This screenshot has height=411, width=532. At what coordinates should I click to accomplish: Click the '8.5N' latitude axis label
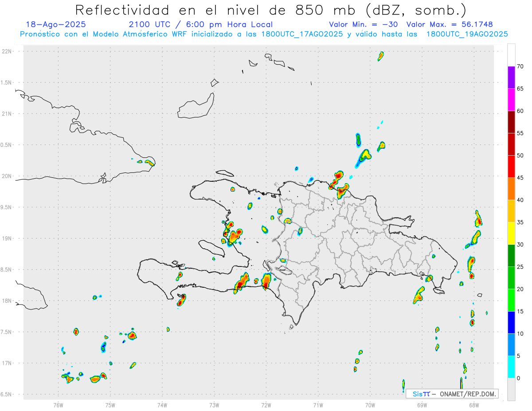pos(7,270)
